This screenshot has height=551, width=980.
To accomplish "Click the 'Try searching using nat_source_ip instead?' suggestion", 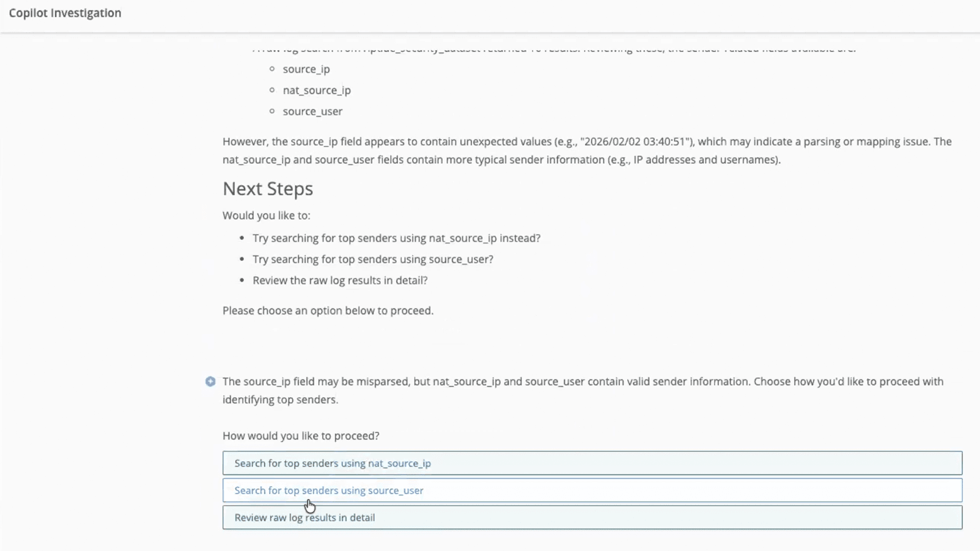I will pos(396,238).
